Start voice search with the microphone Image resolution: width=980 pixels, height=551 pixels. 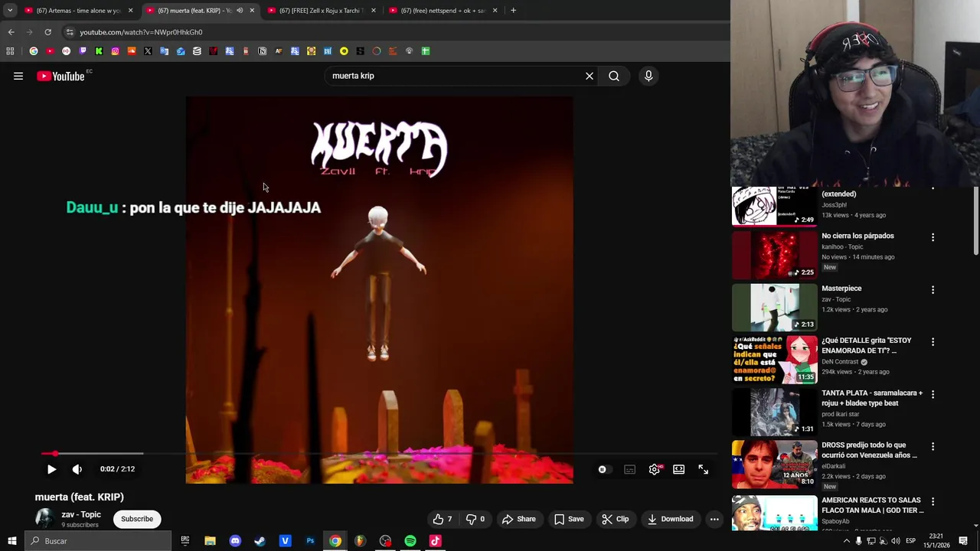(x=648, y=76)
